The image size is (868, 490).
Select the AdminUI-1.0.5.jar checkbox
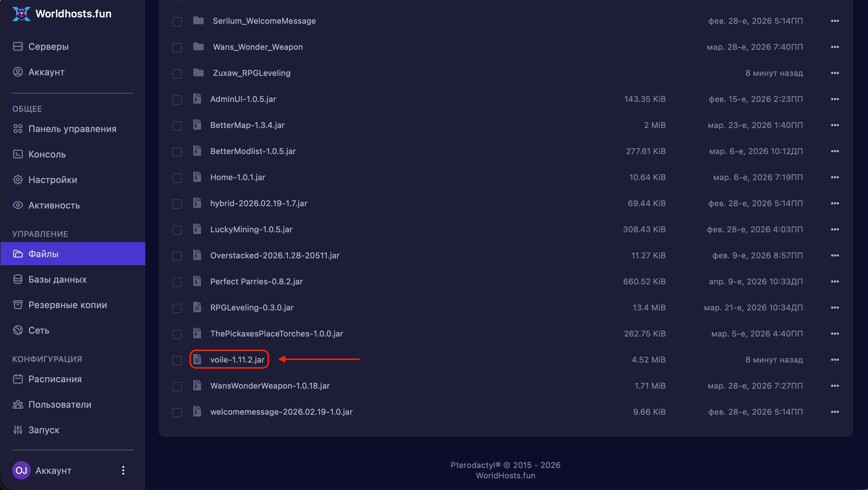pos(177,100)
